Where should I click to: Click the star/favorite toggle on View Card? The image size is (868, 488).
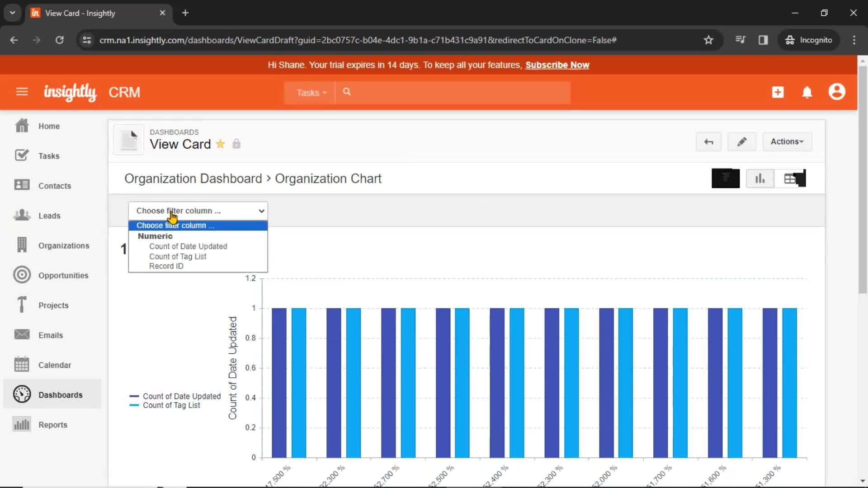click(221, 144)
